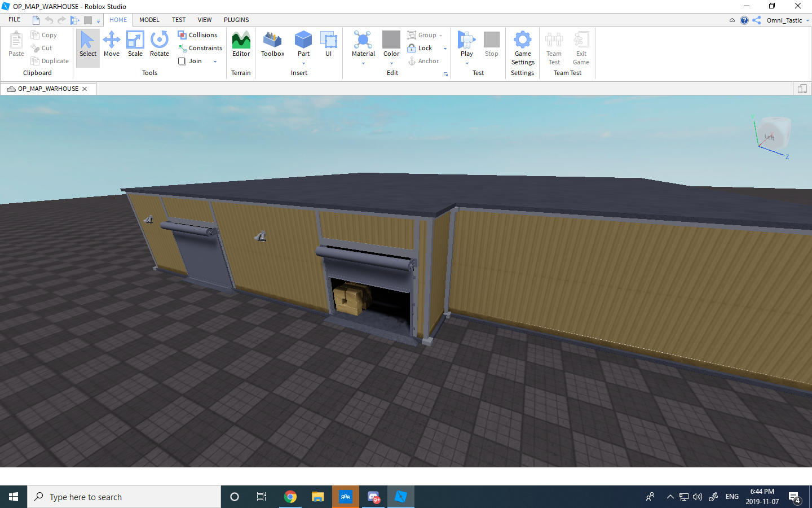Switch to the MODEL ribbon tab
Viewport: 812px width, 508px height.
tap(149, 20)
